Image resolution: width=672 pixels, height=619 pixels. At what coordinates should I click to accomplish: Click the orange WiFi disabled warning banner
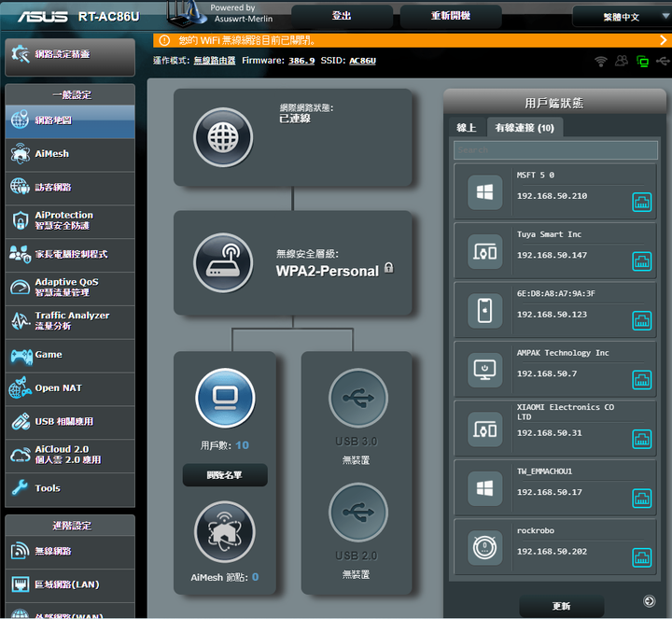click(412, 40)
